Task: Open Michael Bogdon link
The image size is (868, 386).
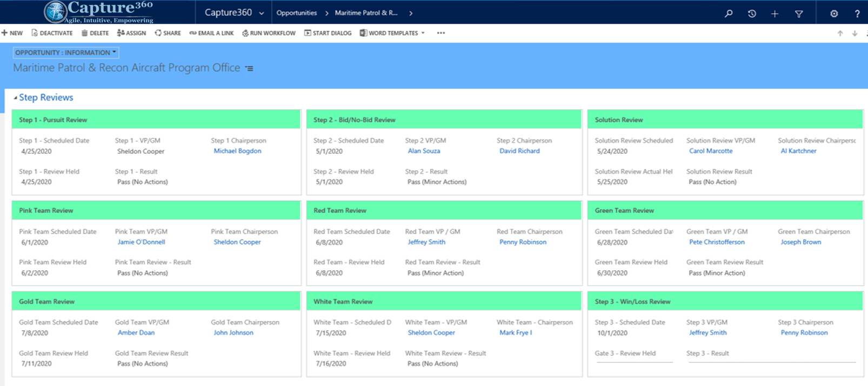Action: 237,151
